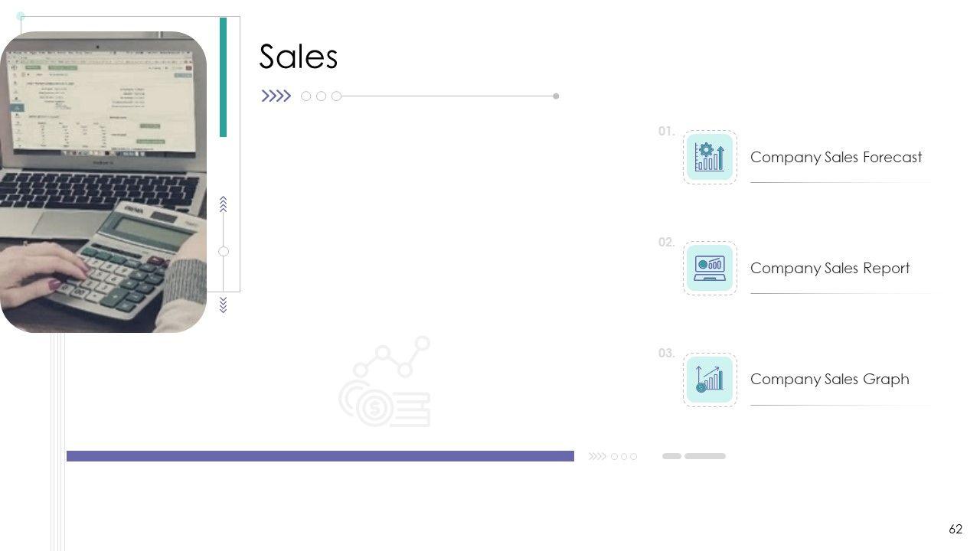The width and height of the screenshot is (980, 551).
Task: Click the Company Sales Forecast chart icon
Action: click(x=710, y=157)
